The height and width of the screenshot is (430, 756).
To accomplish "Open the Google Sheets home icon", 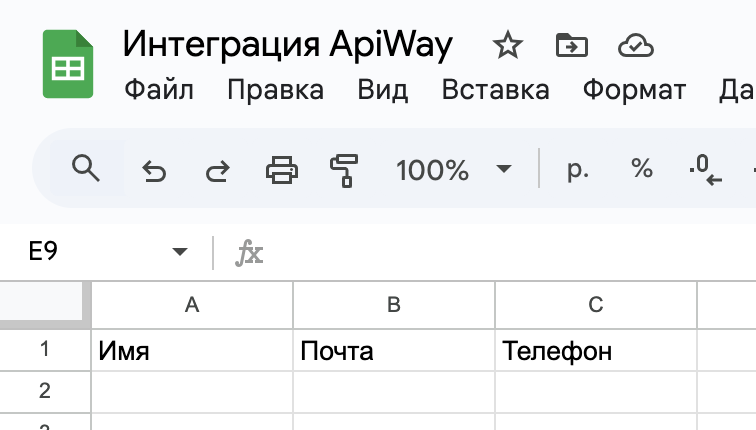I will pyautogui.click(x=68, y=64).
